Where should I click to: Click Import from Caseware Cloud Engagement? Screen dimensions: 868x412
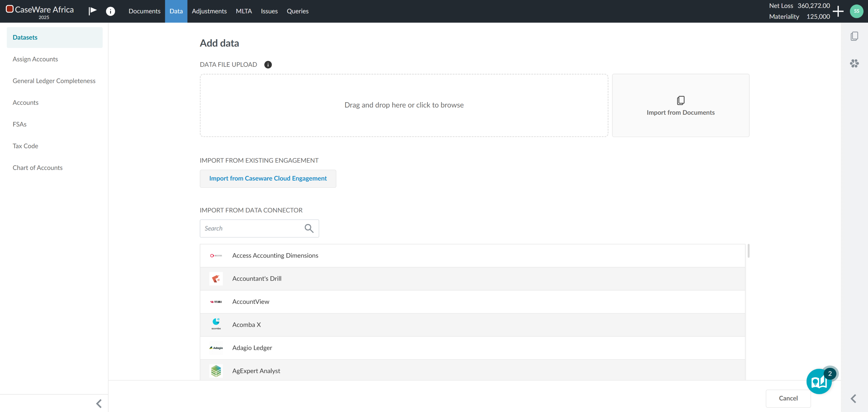[268, 179]
